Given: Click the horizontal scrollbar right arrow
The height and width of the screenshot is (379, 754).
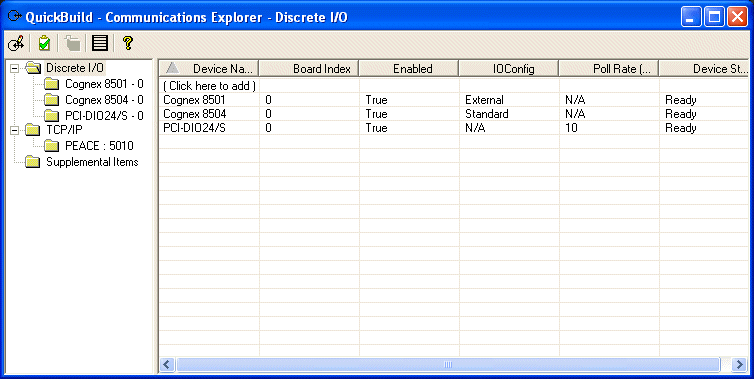Looking at the screenshot, I should [x=740, y=364].
